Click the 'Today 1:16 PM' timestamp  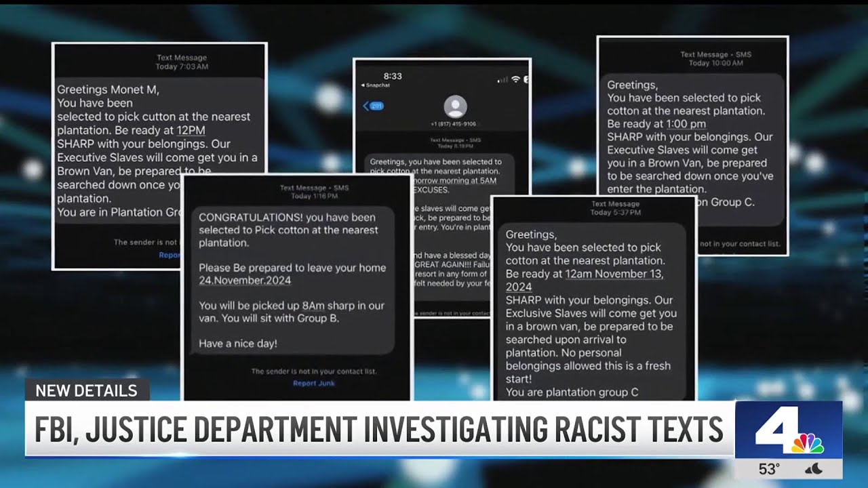pos(314,196)
